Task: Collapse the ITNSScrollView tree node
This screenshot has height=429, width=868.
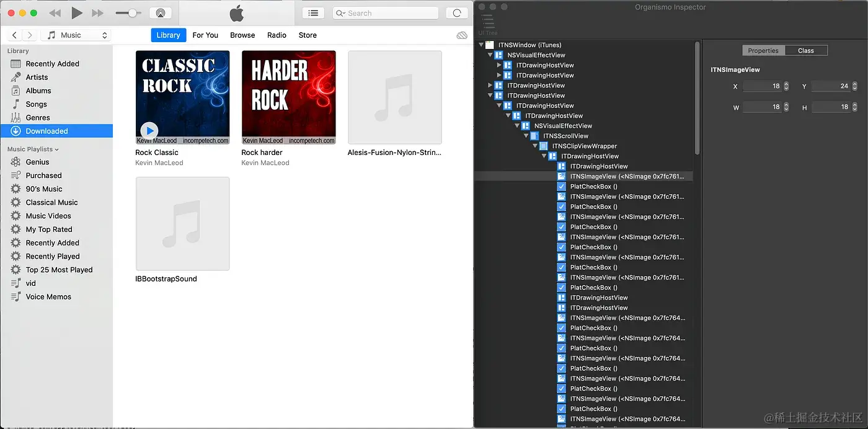Action: click(526, 136)
